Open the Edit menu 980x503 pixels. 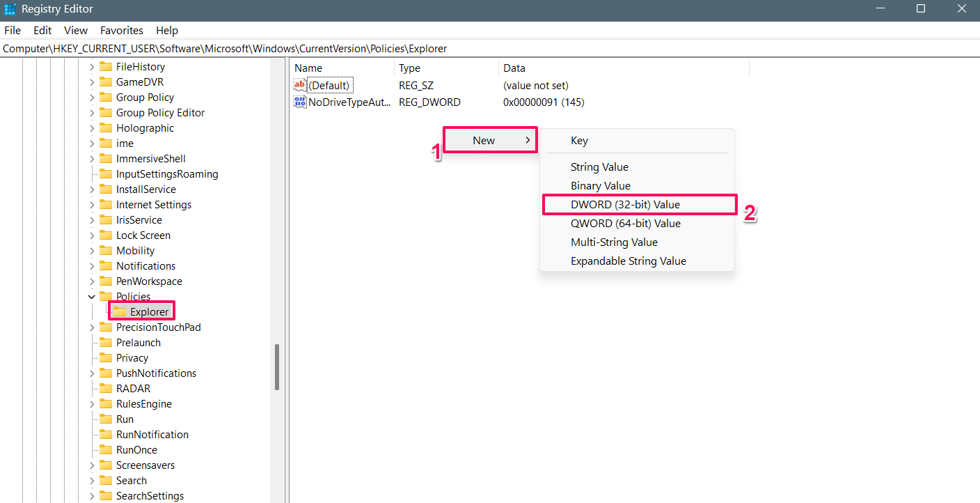pos(42,31)
